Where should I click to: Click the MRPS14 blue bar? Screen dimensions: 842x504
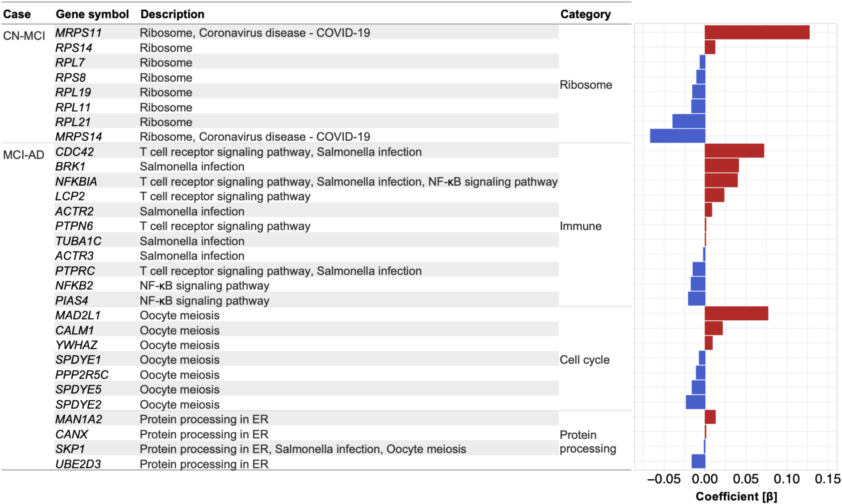pyautogui.click(x=678, y=136)
